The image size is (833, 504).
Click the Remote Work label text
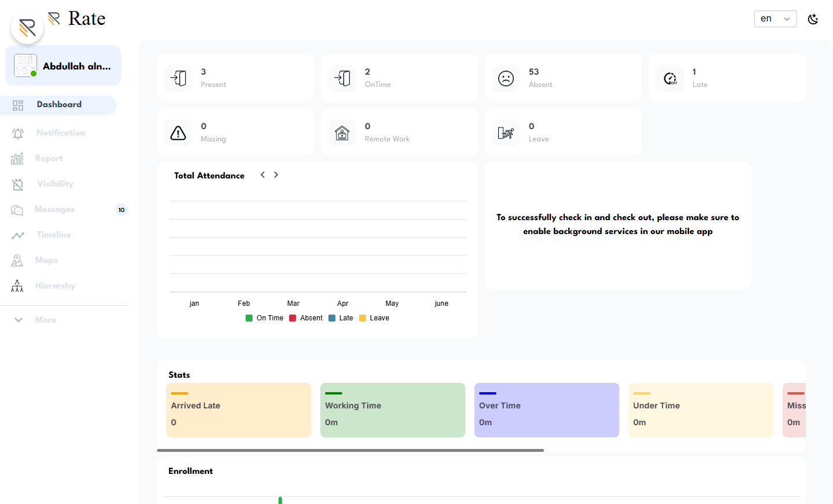coord(387,139)
